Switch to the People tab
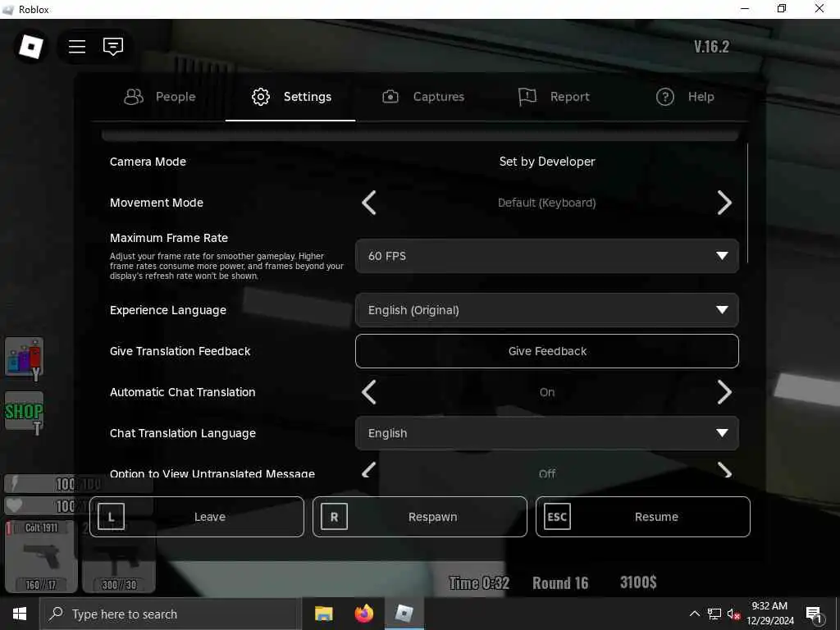Image resolution: width=840 pixels, height=630 pixels. pos(160,97)
